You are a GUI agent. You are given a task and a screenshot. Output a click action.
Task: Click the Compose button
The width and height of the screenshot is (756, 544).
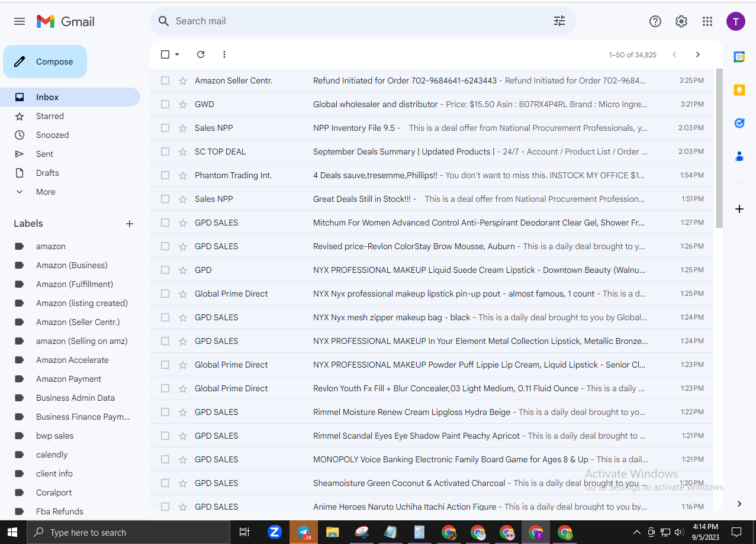[45, 62]
